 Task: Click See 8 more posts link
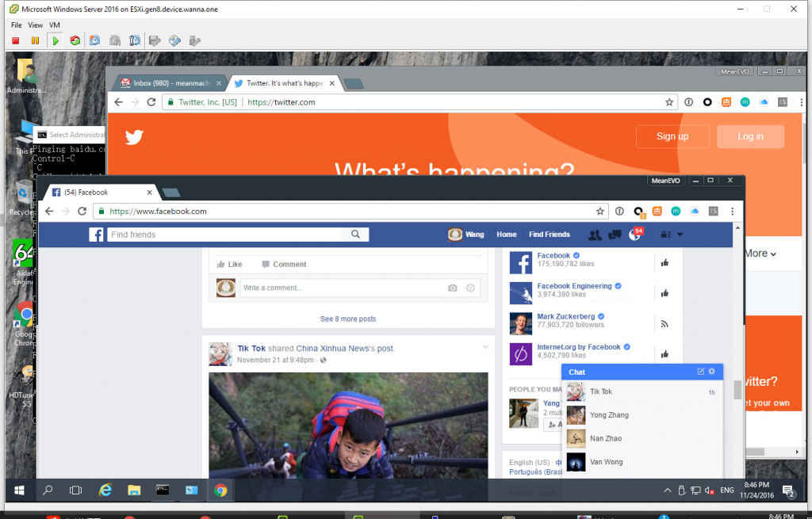pos(348,319)
